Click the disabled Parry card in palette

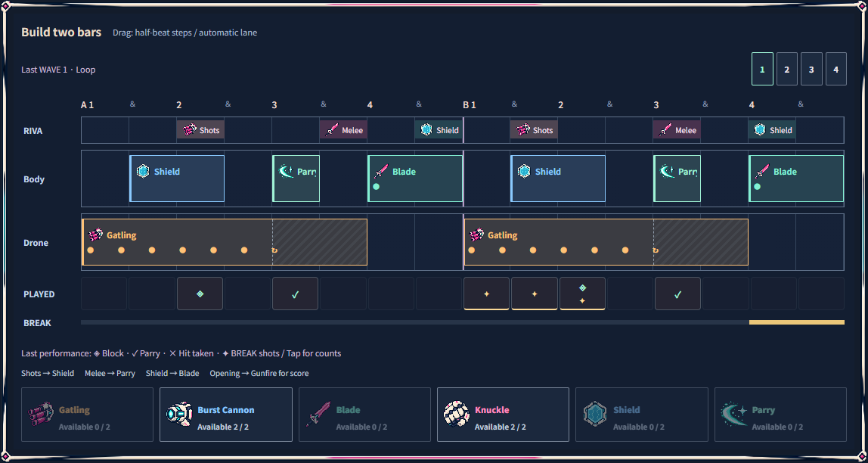(780, 415)
